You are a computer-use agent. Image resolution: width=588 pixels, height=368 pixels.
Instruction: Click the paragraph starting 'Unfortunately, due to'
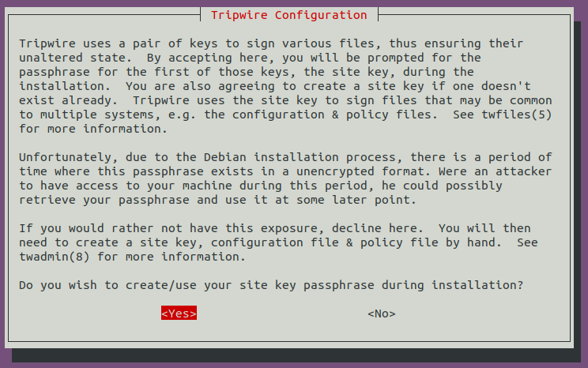(285, 178)
